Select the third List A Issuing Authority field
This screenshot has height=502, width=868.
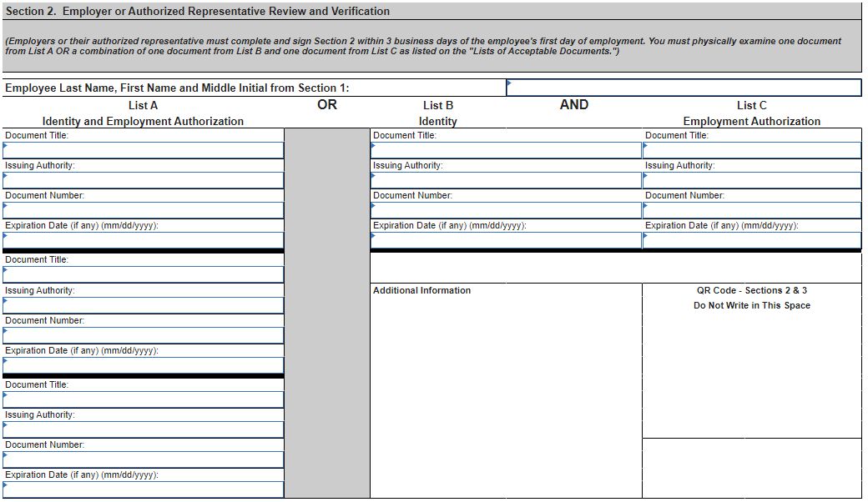tap(142, 429)
